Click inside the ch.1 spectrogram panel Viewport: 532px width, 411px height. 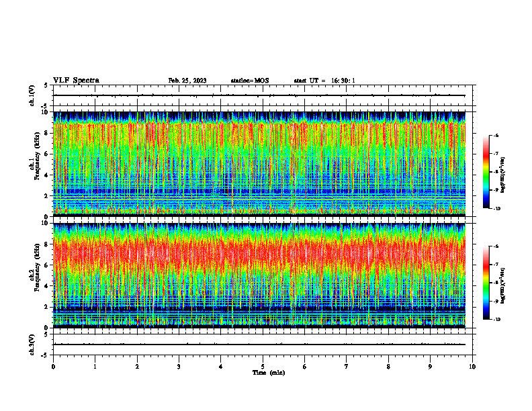259,164
